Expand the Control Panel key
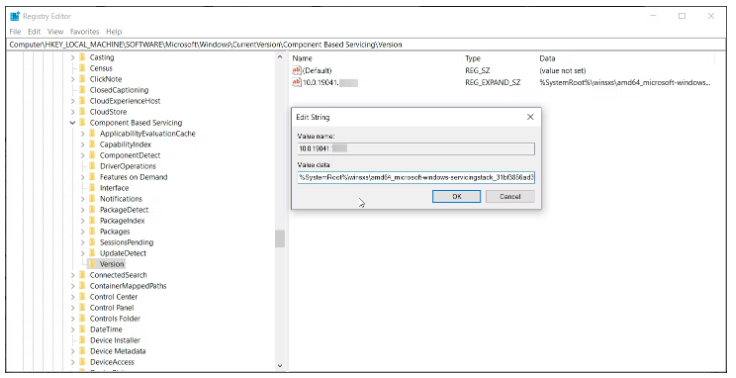Screen dimensions: 736x378 tap(72, 308)
